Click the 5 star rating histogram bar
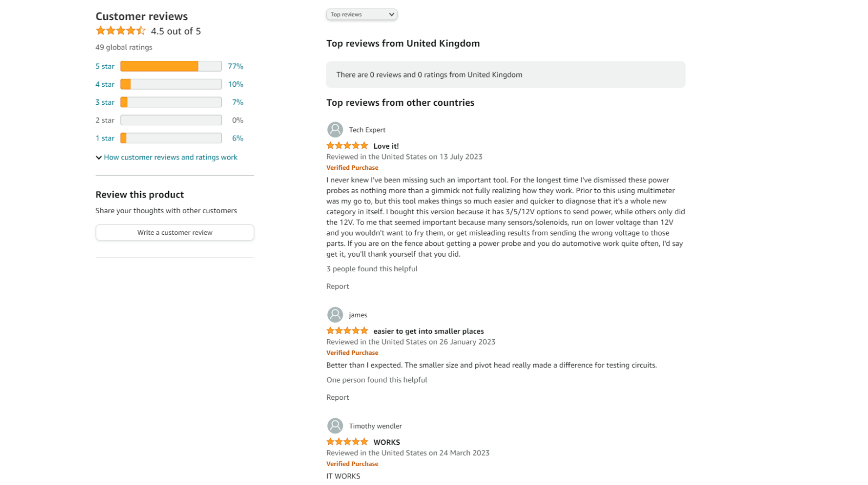This screenshot has height=485, width=868. [x=171, y=66]
